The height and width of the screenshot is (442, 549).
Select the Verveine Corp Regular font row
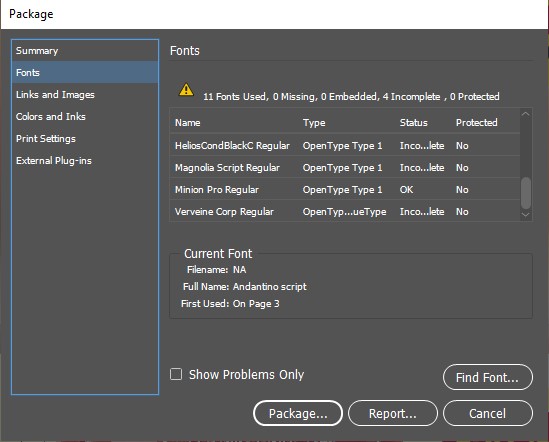[345, 212]
